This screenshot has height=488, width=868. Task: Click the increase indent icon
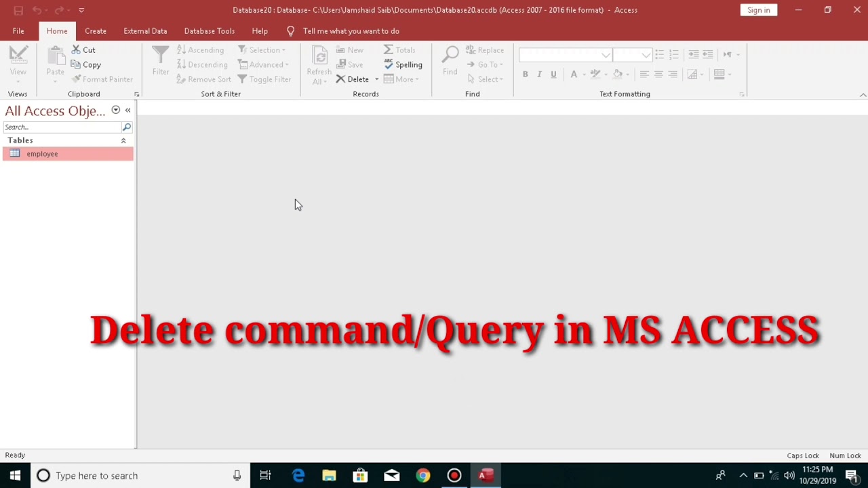point(693,54)
